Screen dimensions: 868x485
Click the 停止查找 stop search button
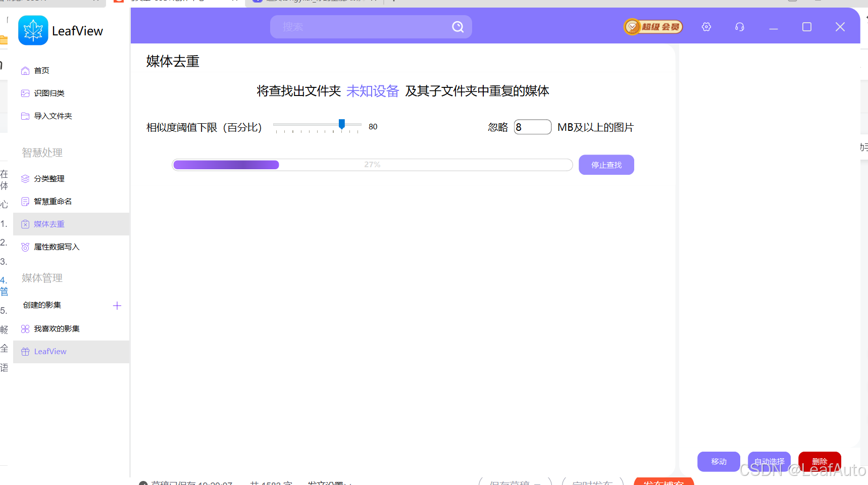[606, 165]
